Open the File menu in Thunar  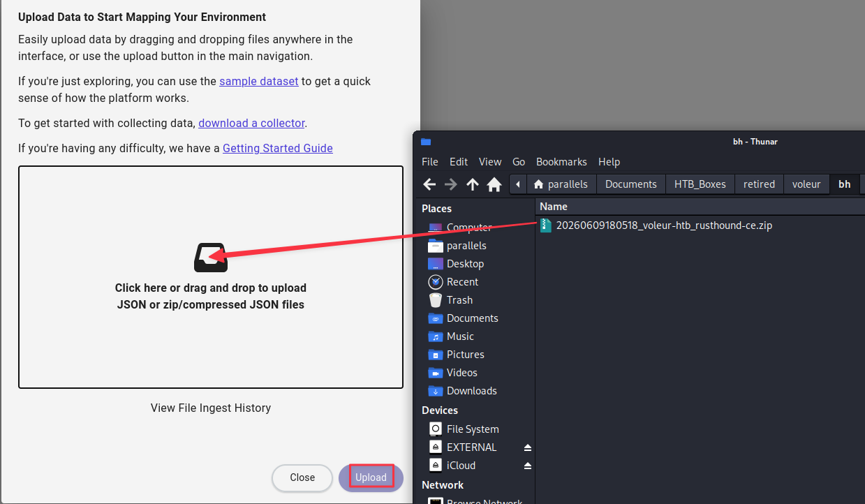(x=430, y=162)
